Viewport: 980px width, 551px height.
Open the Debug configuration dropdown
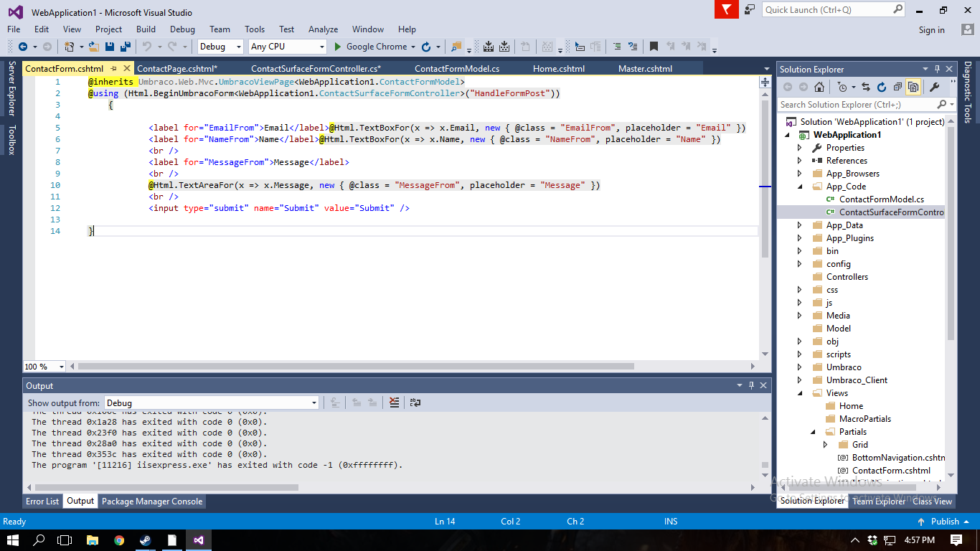221,47
